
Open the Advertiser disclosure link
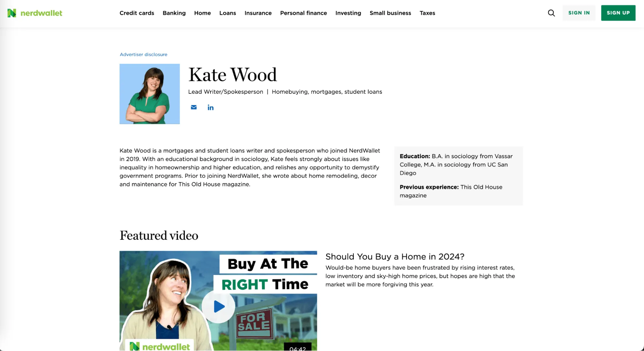pos(143,54)
